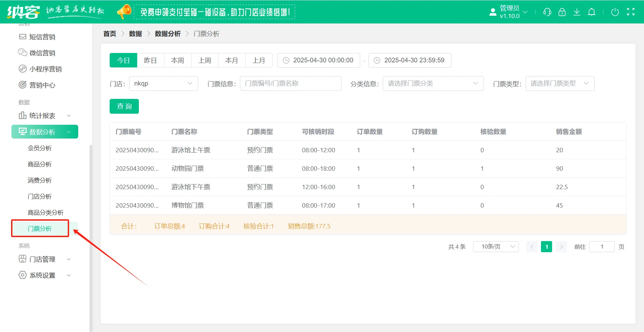The image size is (644, 332).
Task: Click the download icon in header
Action: pos(577,12)
